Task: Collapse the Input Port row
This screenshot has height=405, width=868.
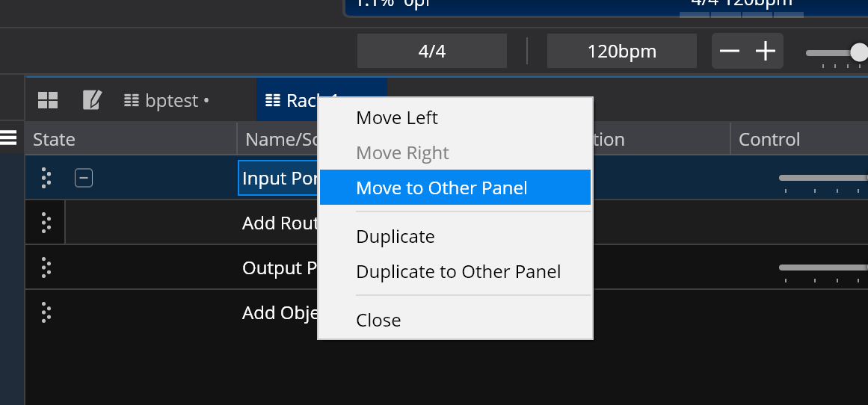Action: coord(84,178)
